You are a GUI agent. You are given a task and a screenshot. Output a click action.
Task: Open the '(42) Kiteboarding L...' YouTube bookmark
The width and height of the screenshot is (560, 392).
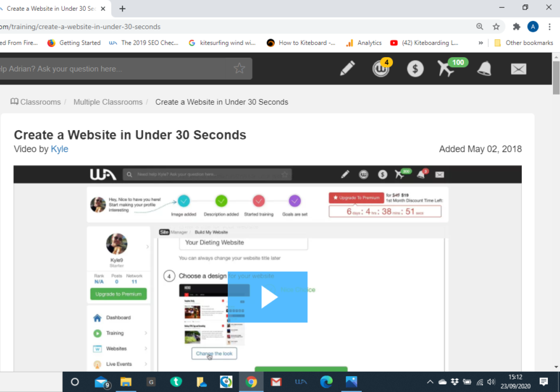(x=424, y=42)
